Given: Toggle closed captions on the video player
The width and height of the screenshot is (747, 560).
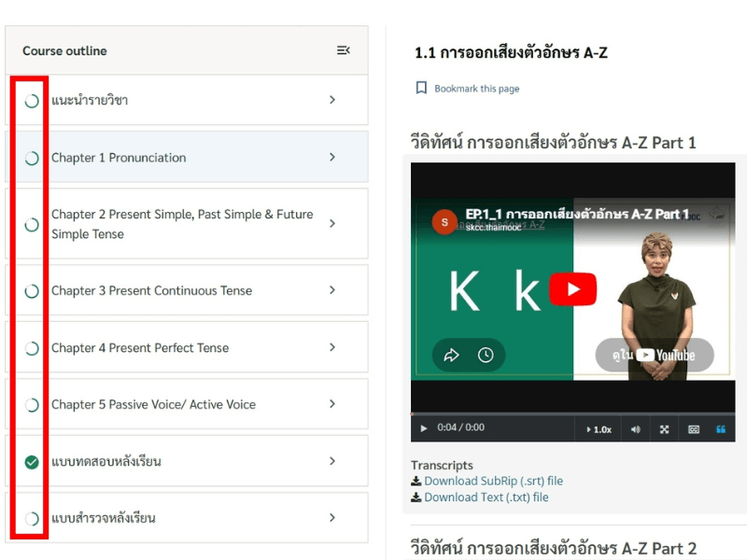Looking at the screenshot, I should tap(693, 429).
